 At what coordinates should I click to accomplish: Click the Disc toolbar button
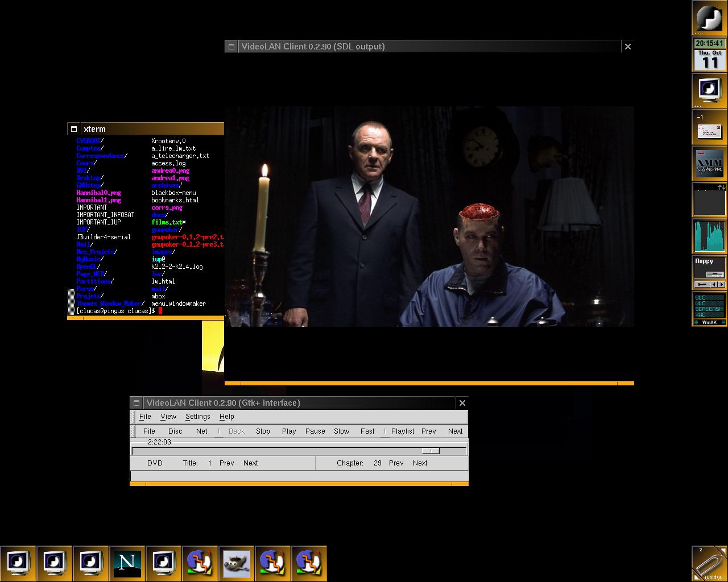(x=175, y=431)
